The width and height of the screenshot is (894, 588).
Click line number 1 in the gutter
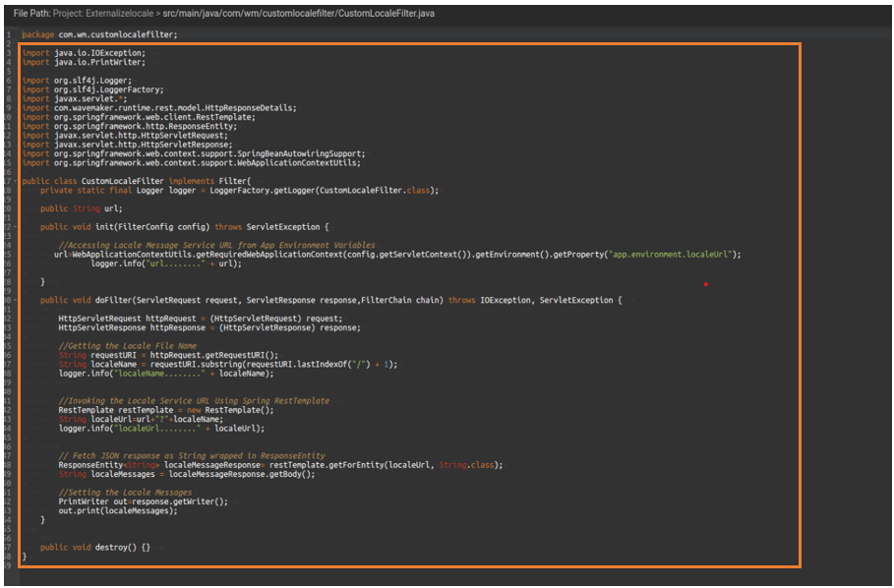coord(9,34)
